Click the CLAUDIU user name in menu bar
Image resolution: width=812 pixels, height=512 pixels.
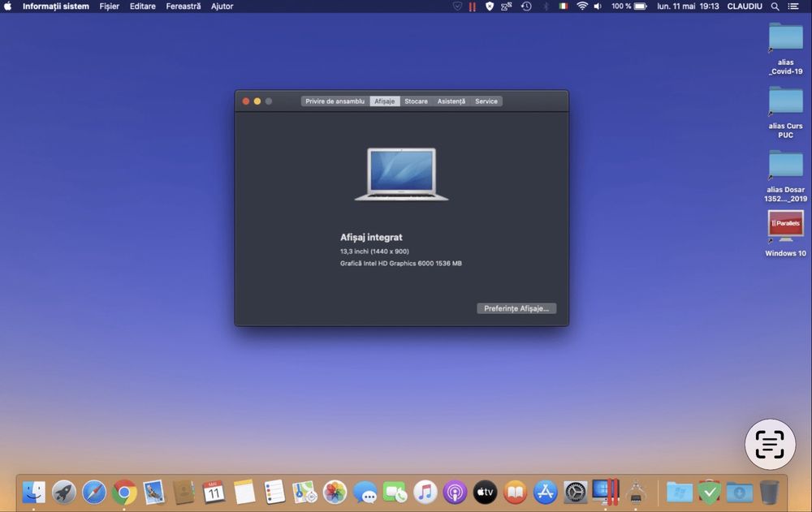tap(745, 6)
